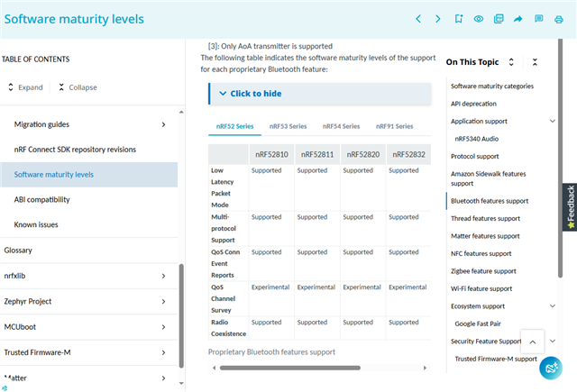The height and width of the screenshot is (392, 577).
Task: Jump to Software maturity categories
Action: (x=492, y=86)
